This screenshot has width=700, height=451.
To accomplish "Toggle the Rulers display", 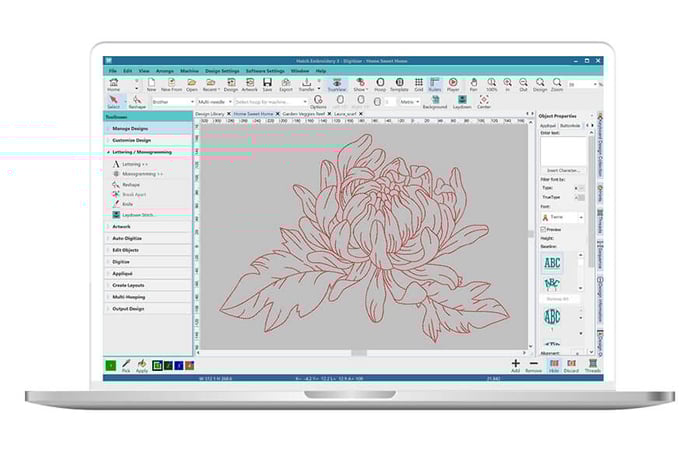I will point(434,84).
